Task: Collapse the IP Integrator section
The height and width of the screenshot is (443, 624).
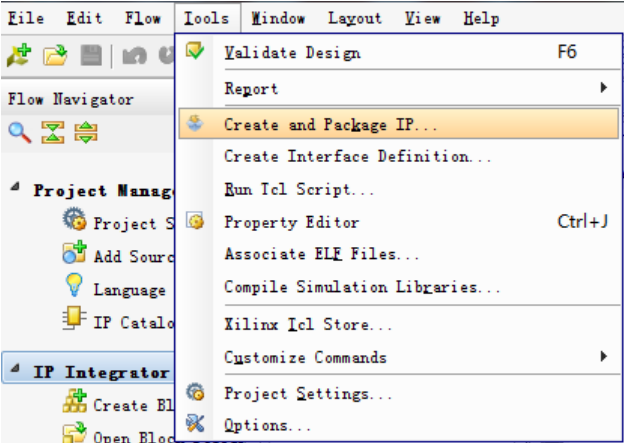Action: pyautogui.click(x=15, y=368)
